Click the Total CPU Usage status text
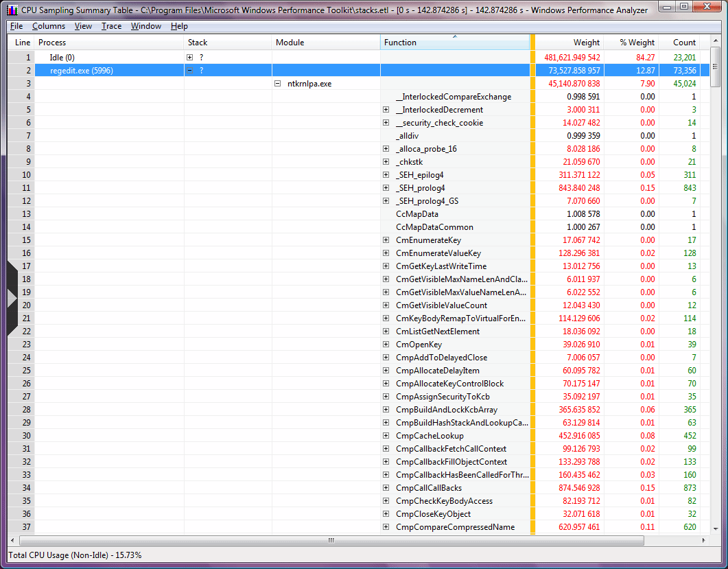The width and height of the screenshot is (728, 569). [75, 555]
